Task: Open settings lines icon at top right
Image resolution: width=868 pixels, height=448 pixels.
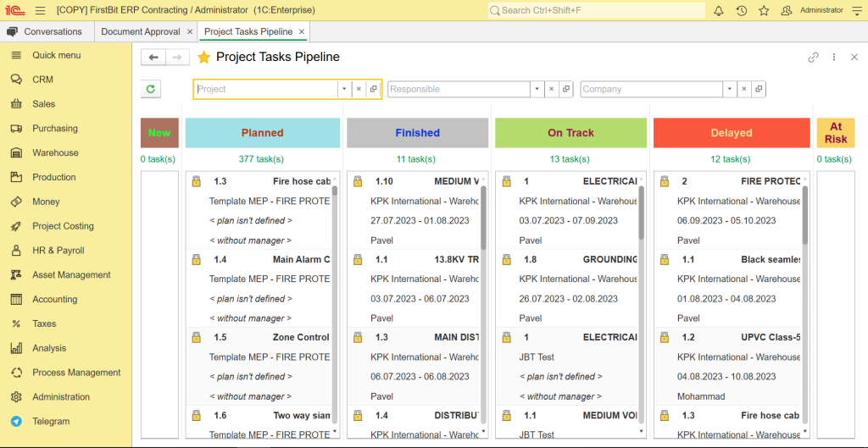Action: click(856, 10)
